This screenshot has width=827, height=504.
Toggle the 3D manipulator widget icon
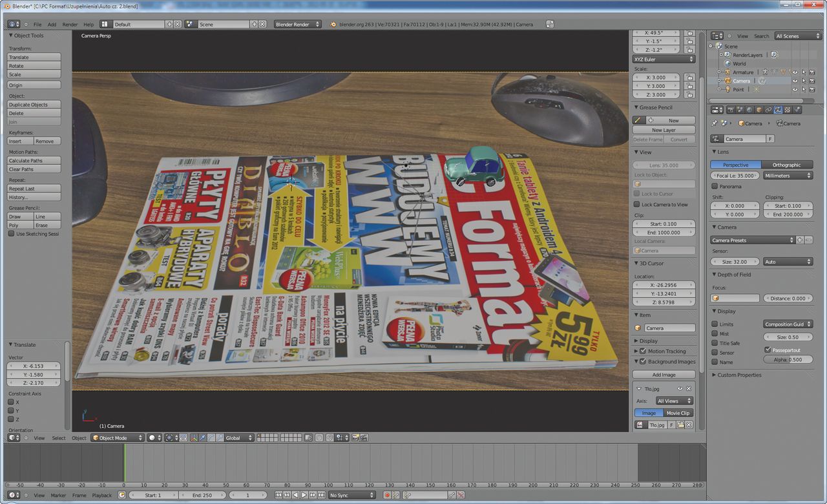[193, 438]
